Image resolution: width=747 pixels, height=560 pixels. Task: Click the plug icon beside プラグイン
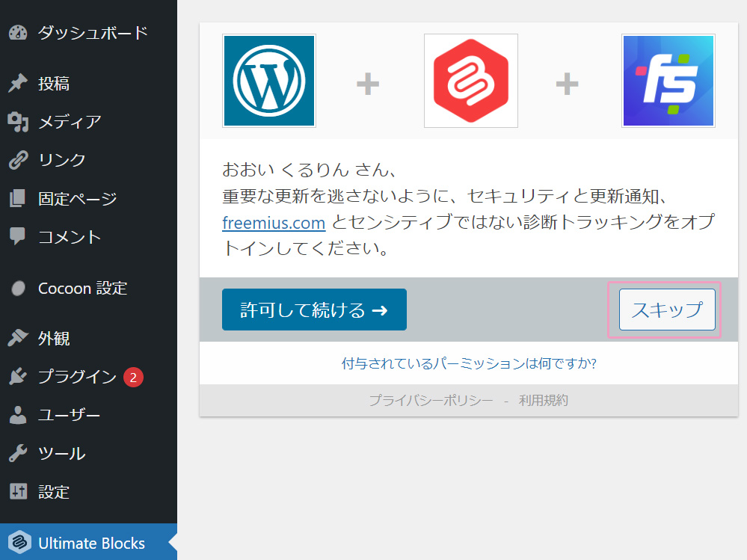pos(18,377)
